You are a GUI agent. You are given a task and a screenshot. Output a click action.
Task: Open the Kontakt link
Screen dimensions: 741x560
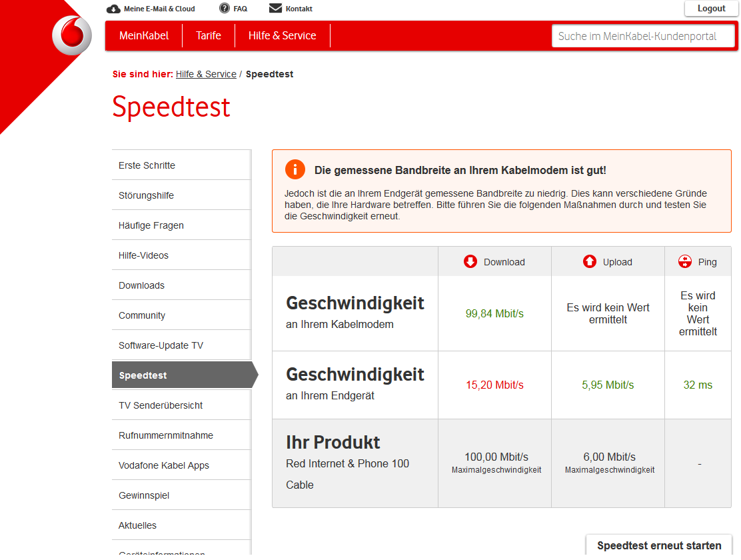coord(299,9)
